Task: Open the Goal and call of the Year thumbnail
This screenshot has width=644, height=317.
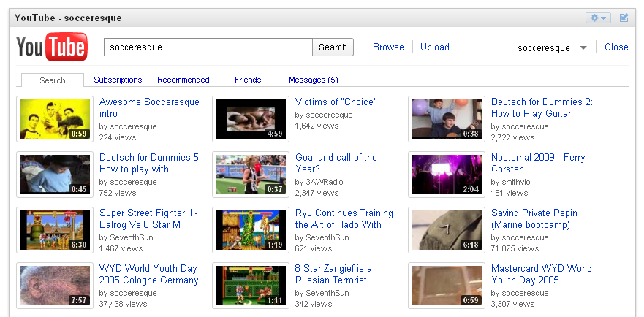Action: coord(251,175)
